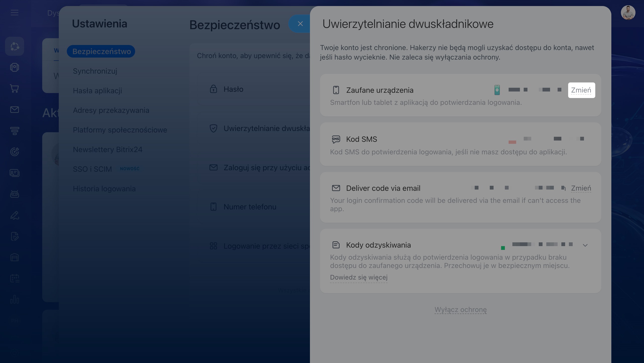Click the Kod SMS heading text
The height and width of the screenshot is (363, 644).
coord(361,139)
